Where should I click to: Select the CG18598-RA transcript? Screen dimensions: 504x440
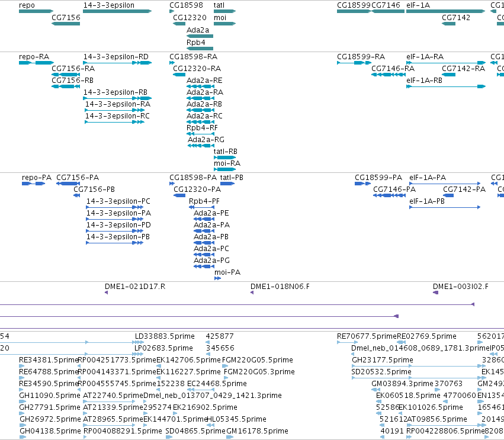point(172,63)
